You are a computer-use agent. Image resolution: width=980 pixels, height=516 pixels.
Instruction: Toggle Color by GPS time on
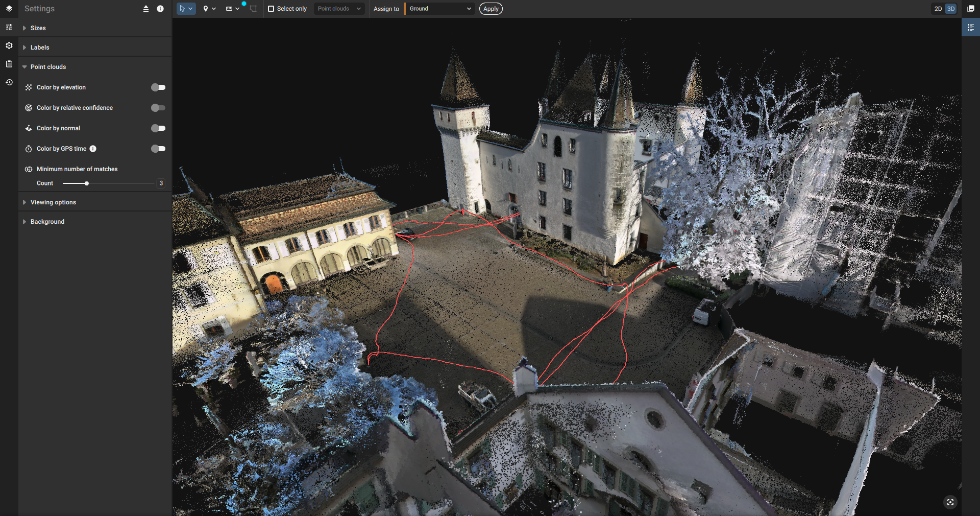pyautogui.click(x=158, y=149)
